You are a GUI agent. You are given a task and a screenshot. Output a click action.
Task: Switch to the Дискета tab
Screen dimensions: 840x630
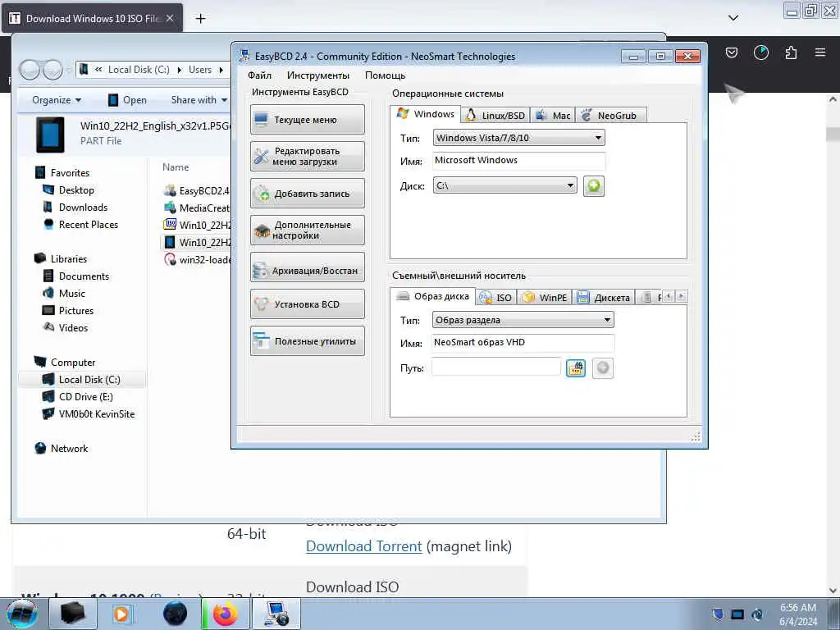pos(604,297)
